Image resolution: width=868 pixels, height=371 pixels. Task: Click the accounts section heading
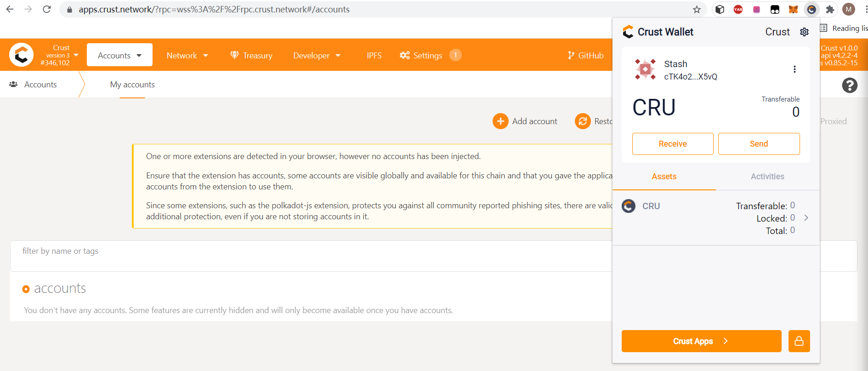60,289
